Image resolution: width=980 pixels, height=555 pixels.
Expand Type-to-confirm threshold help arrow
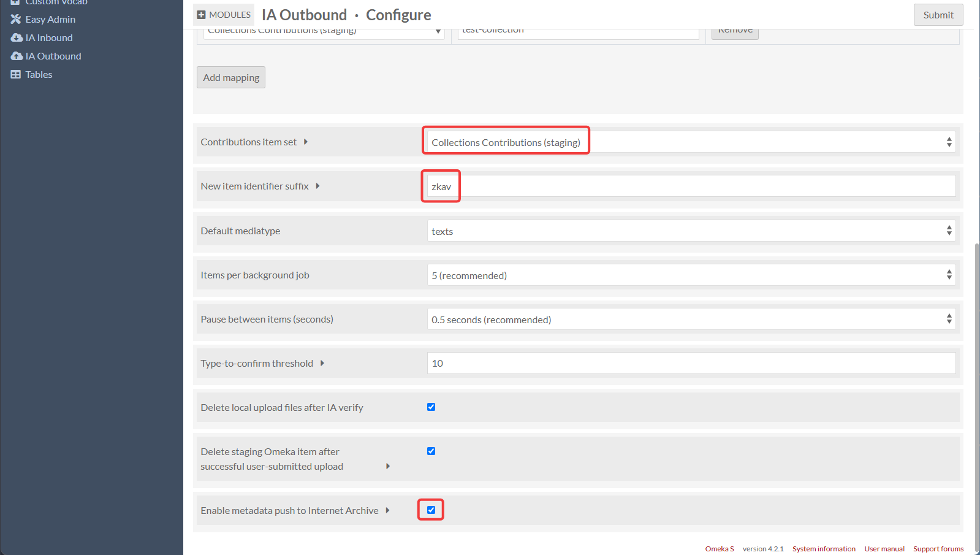coord(322,363)
